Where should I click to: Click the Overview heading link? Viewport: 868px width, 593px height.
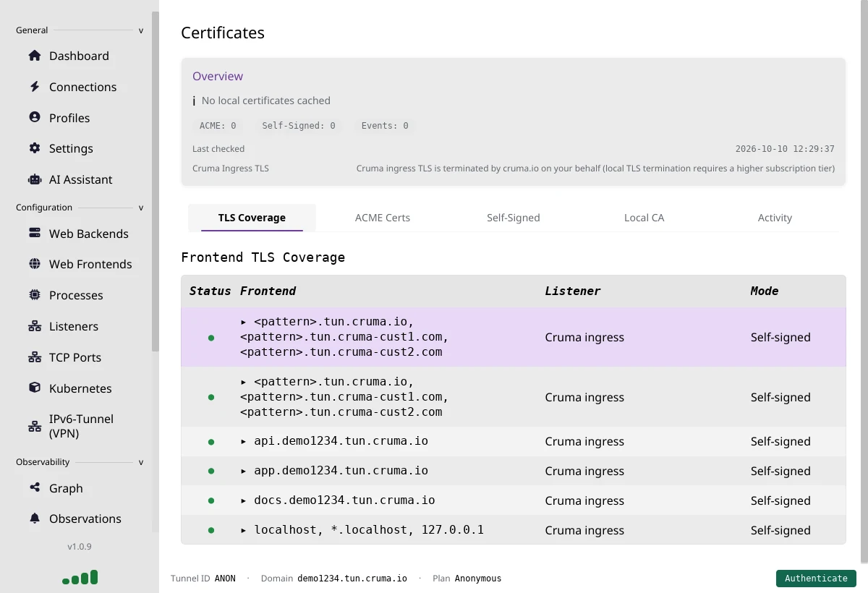click(218, 76)
